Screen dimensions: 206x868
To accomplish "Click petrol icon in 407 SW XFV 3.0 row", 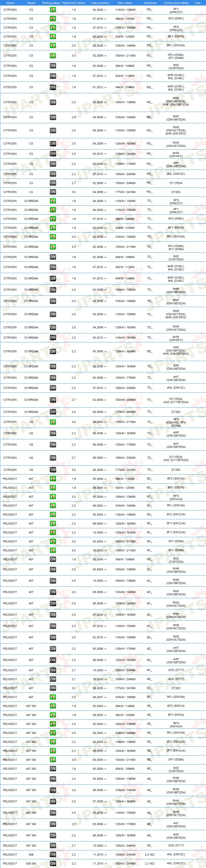I will click(53, 760).
